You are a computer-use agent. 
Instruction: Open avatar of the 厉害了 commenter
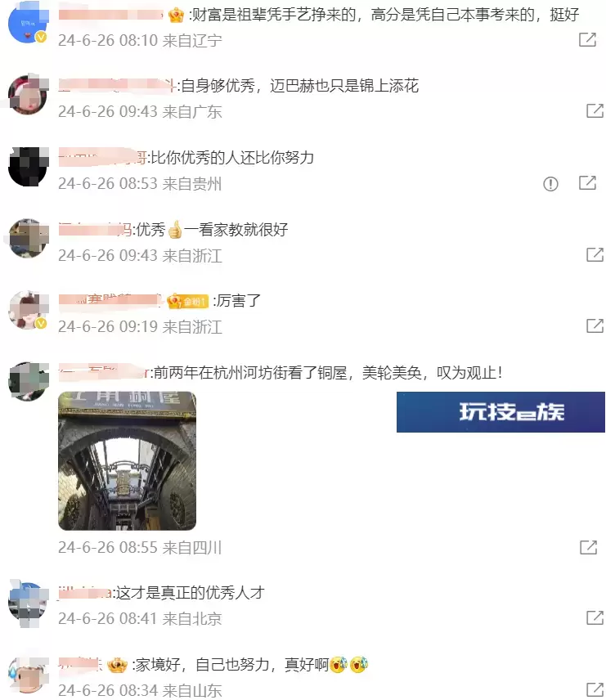(x=28, y=310)
